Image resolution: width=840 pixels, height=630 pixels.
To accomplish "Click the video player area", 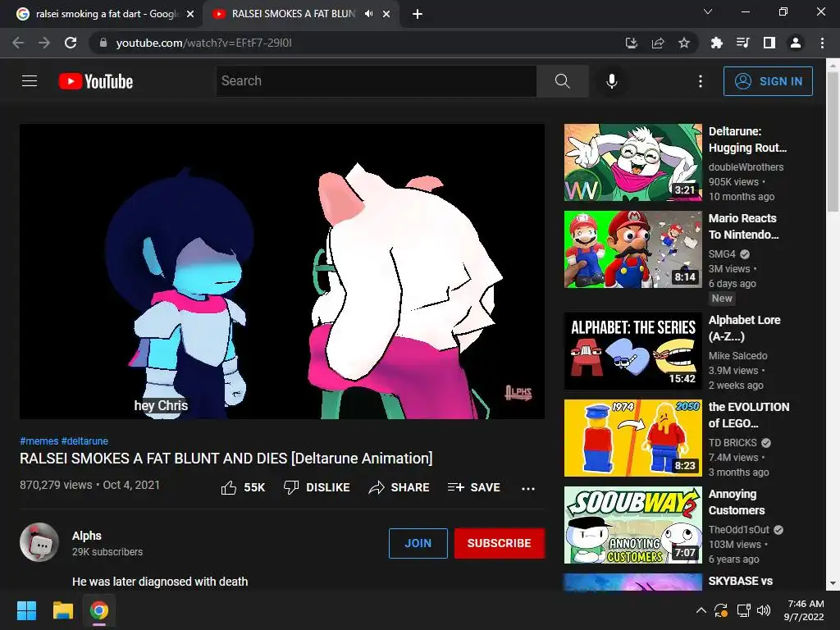I will click(282, 271).
